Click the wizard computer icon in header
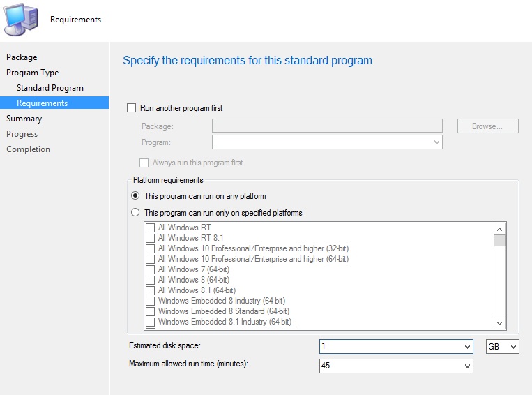This screenshot has width=532, height=395. pyautogui.click(x=21, y=20)
